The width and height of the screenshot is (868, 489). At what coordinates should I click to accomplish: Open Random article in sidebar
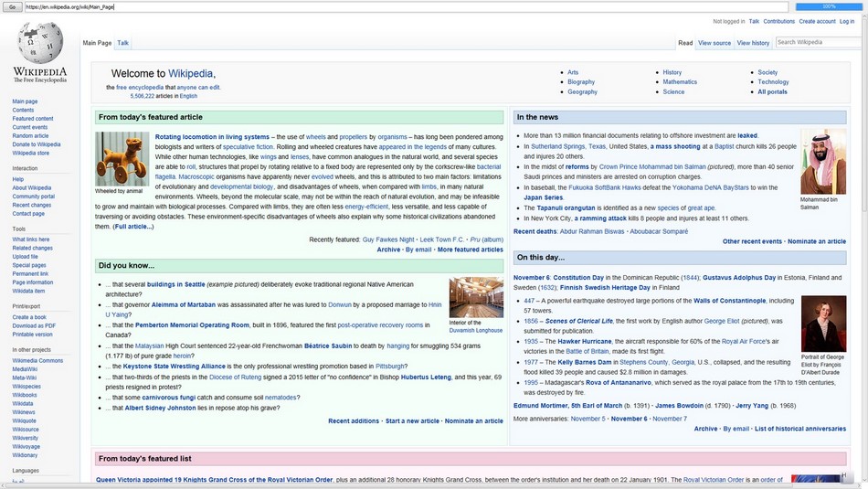(x=30, y=135)
